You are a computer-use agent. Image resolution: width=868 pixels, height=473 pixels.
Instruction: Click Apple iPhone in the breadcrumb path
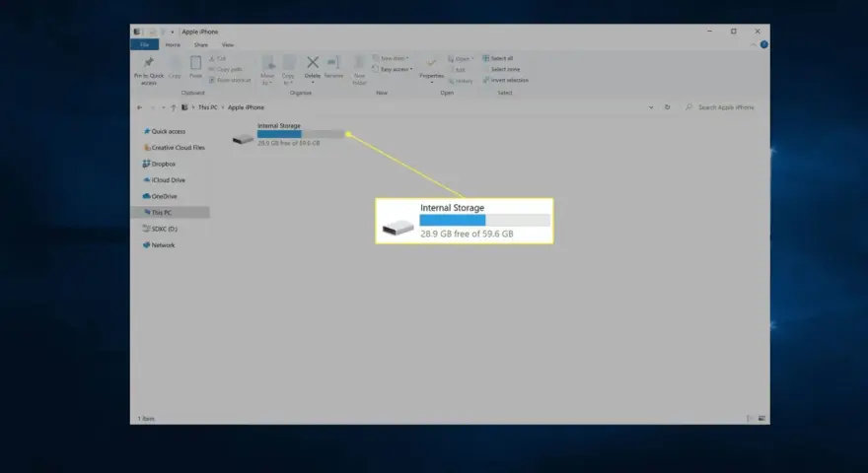[x=246, y=107]
